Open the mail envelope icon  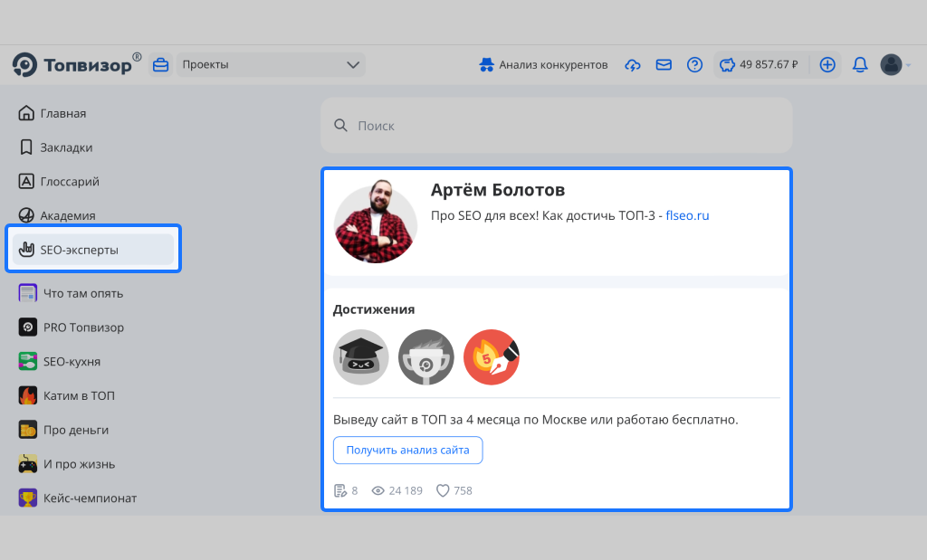(664, 65)
